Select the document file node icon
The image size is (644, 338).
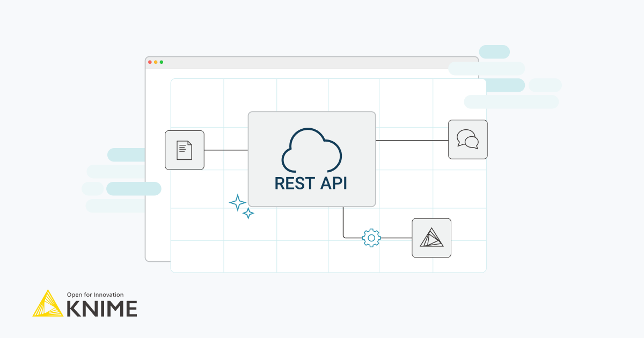pyautogui.click(x=185, y=150)
